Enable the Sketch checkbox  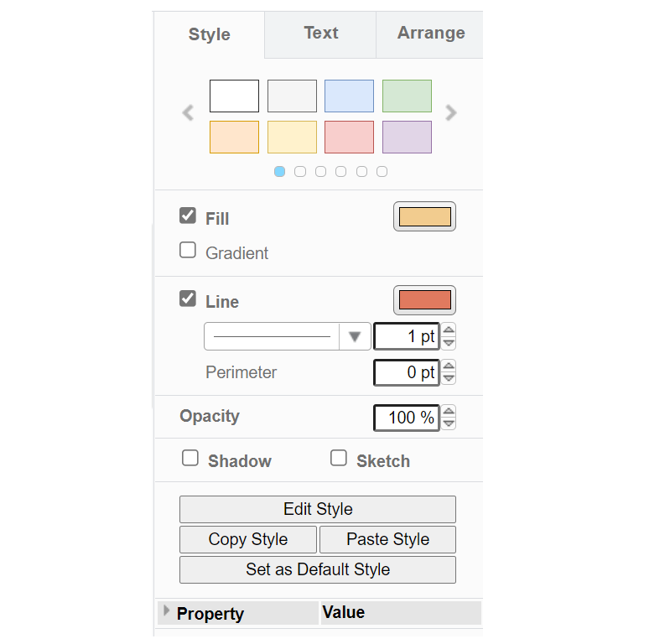(339, 459)
